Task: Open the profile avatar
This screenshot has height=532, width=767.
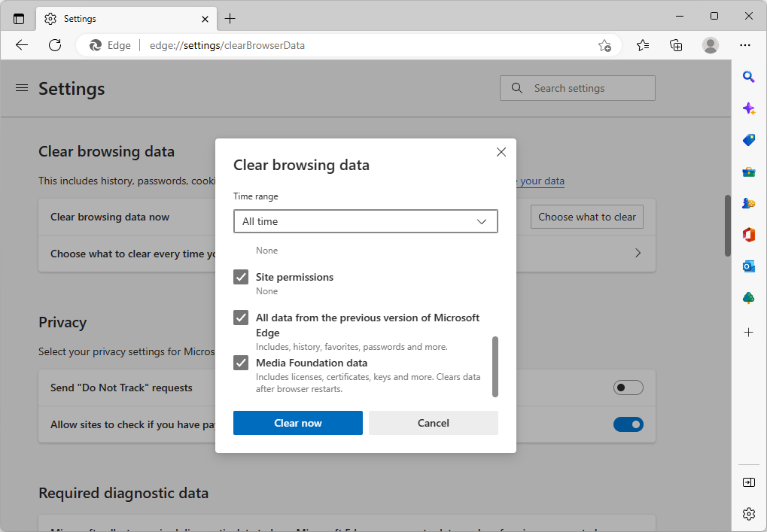Action: pyautogui.click(x=711, y=45)
